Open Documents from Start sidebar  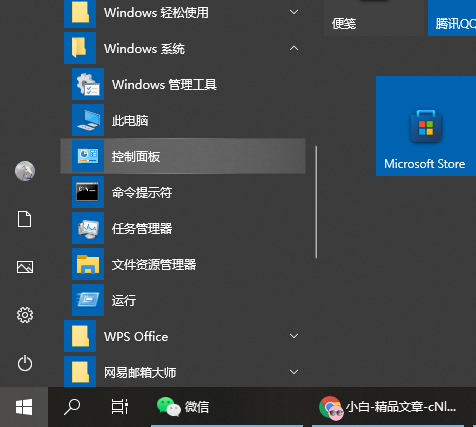pos(25,219)
